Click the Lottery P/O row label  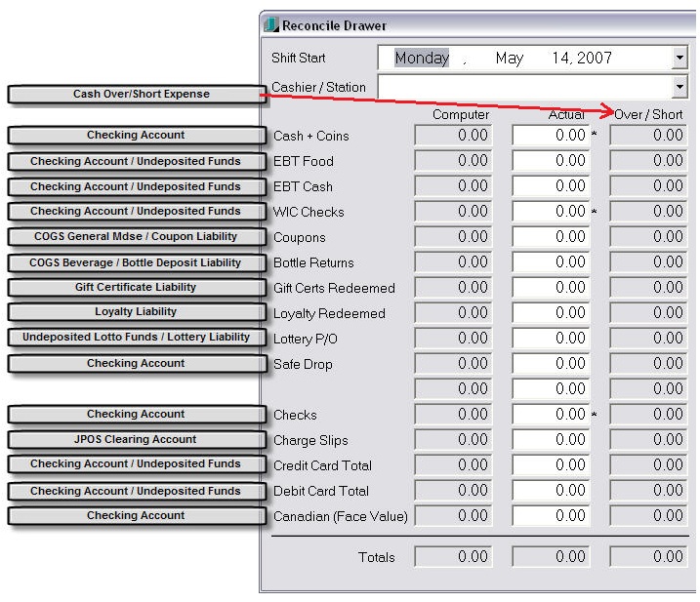[306, 339]
